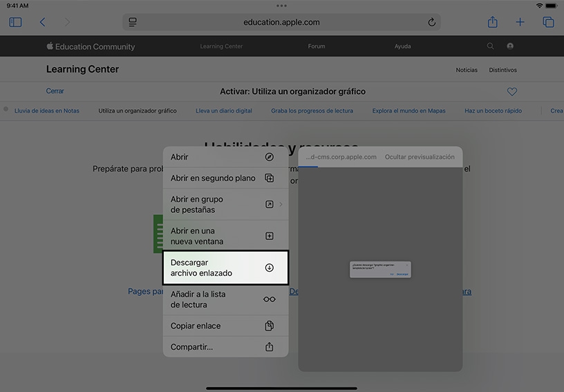Open Ayuda in the site navigation
Screen dimensions: 564x392
point(402,46)
